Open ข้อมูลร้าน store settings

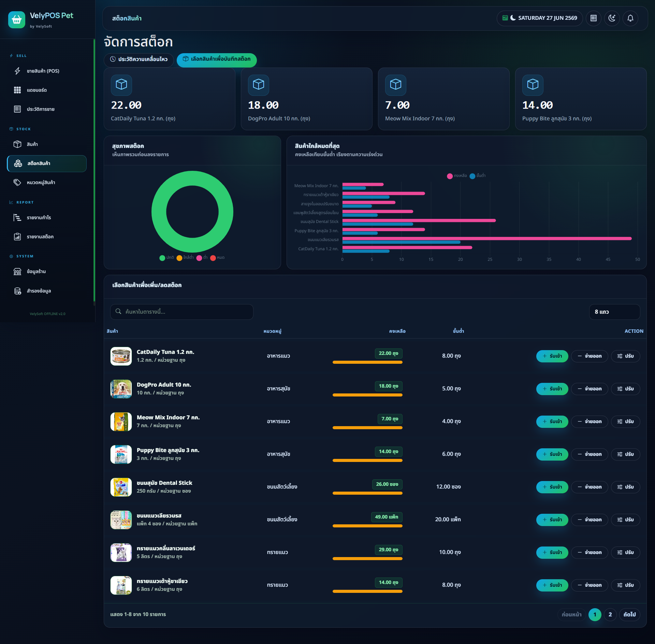pos(47,271)
